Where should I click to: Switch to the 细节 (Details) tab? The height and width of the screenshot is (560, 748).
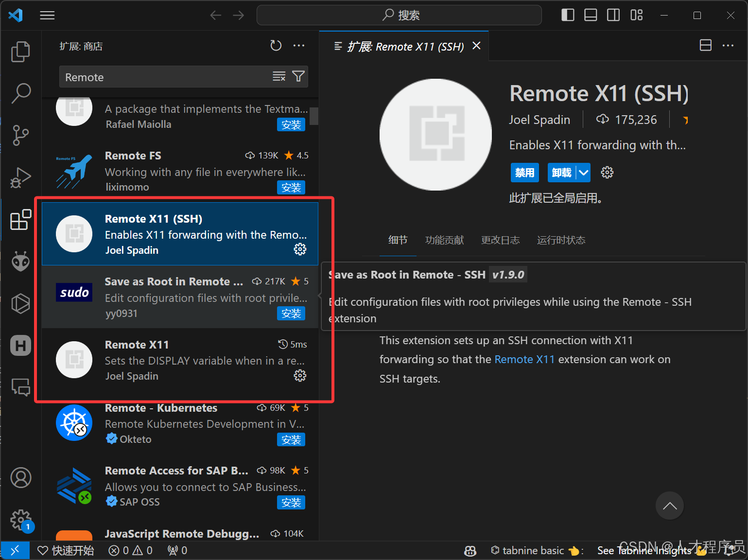398,240
